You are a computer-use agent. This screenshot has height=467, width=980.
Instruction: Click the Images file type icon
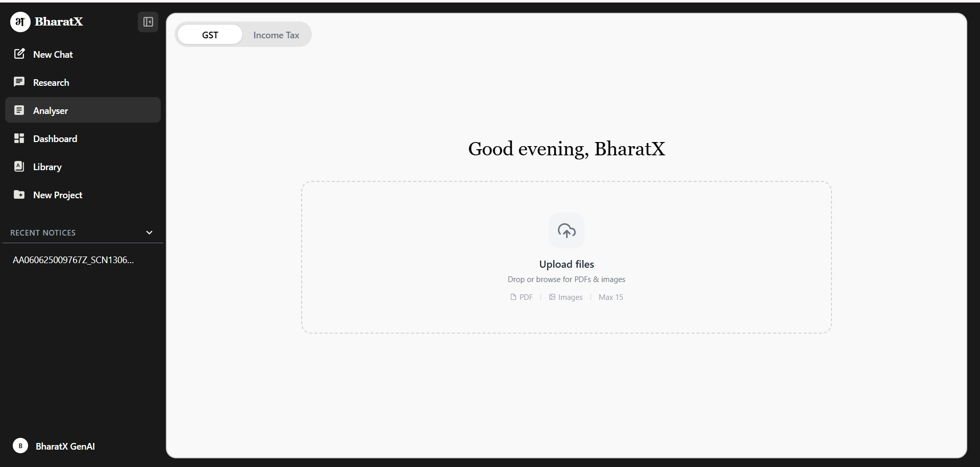552,297
